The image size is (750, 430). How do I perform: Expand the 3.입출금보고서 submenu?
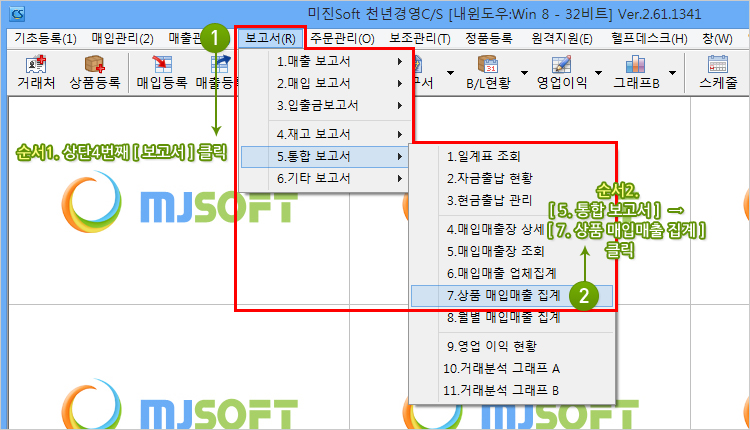(326, 105)
